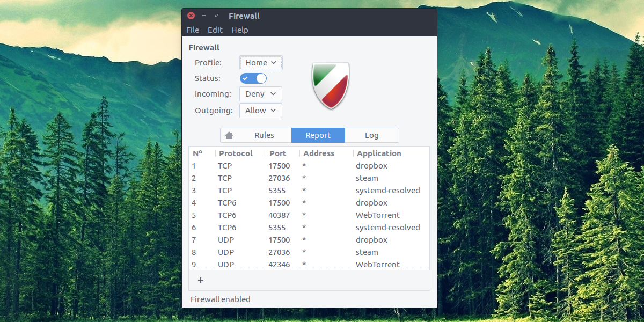Image resolution: width=644 pixels, height=322 pixels.
Task: Minimize the Firewall window
Action: coord(204,16)
